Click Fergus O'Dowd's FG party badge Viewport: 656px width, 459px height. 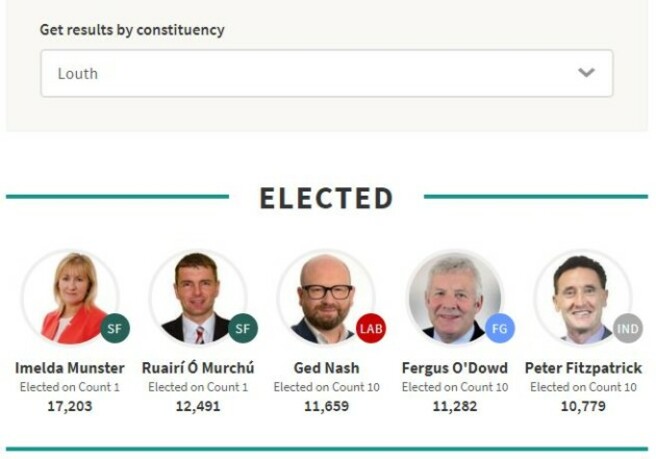500,328
